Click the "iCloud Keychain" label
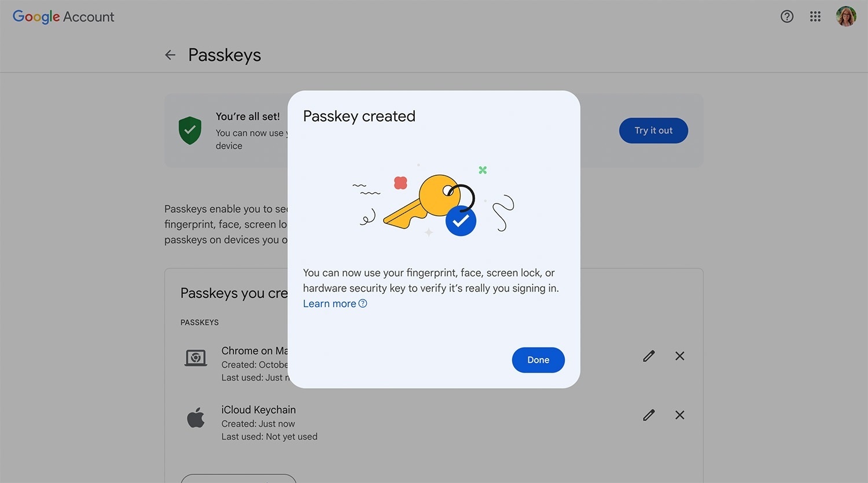This screenshot has width=868, height=483. (x=259, y=410)
